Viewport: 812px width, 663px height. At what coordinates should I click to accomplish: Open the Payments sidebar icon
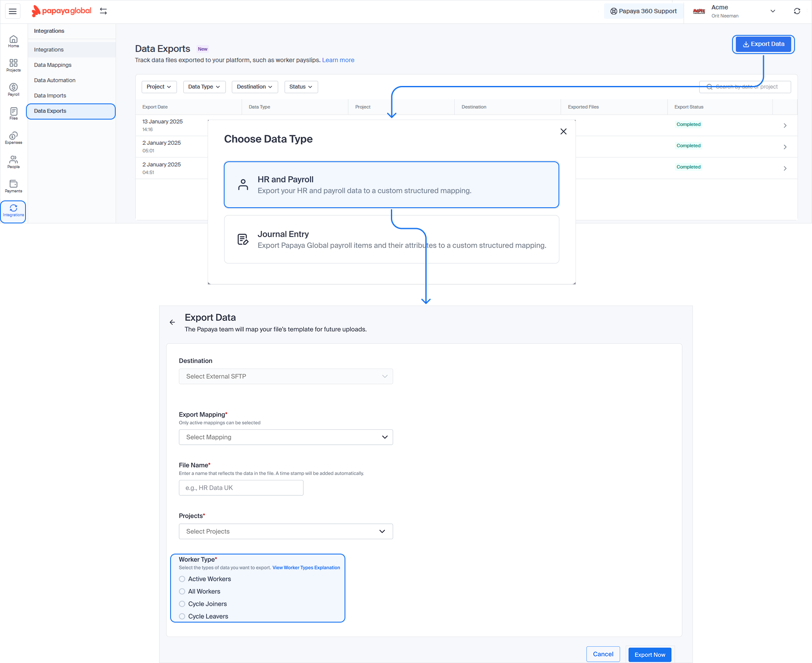(x=14, y=186)
